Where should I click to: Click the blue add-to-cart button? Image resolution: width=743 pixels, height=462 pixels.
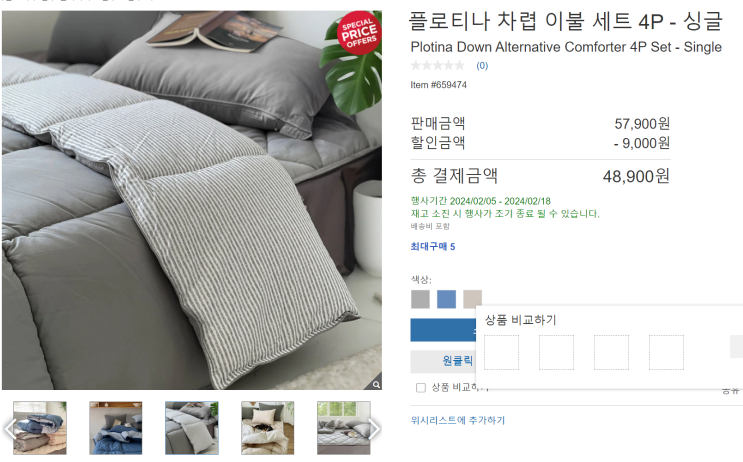444,330
